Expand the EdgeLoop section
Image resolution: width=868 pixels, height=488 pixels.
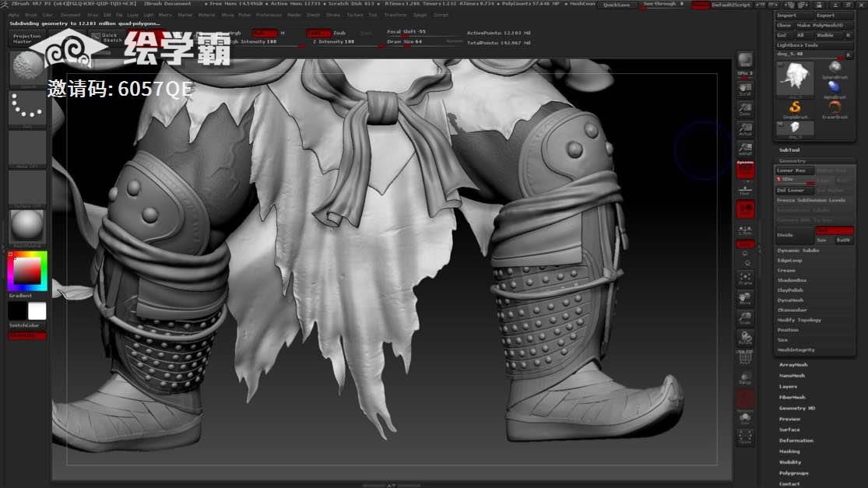coord(789,260)
